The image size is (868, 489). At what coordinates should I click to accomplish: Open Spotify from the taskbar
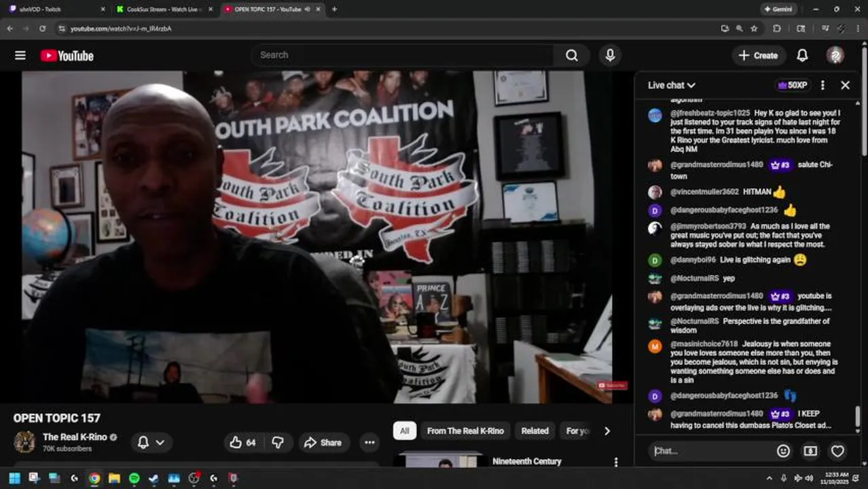tap(134, 478)
